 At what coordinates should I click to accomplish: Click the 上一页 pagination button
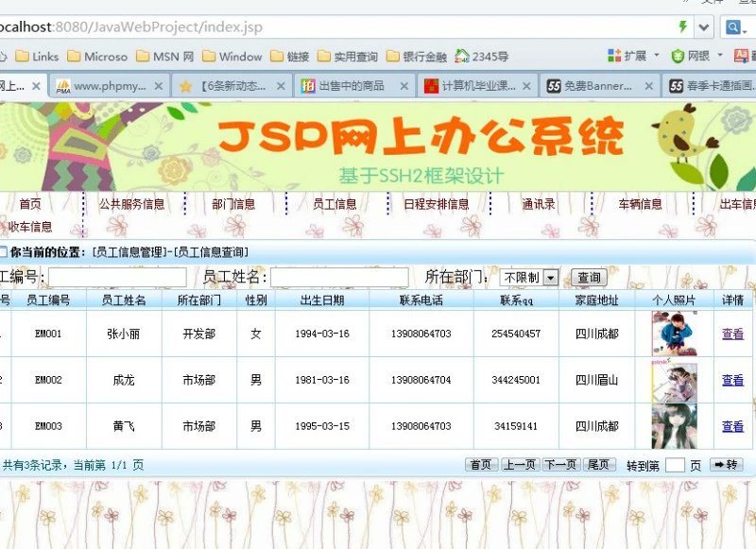pyautogui.click(x=519, y=465)
